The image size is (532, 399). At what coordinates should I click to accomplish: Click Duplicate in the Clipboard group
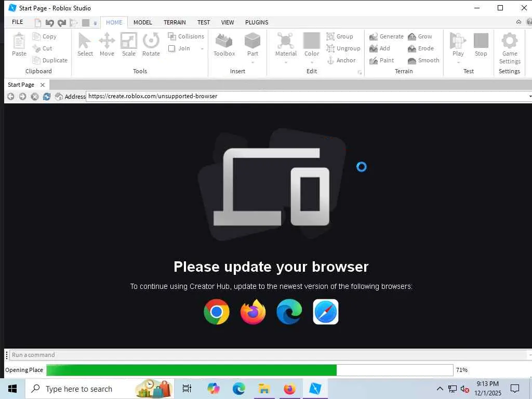click(50, 60)
